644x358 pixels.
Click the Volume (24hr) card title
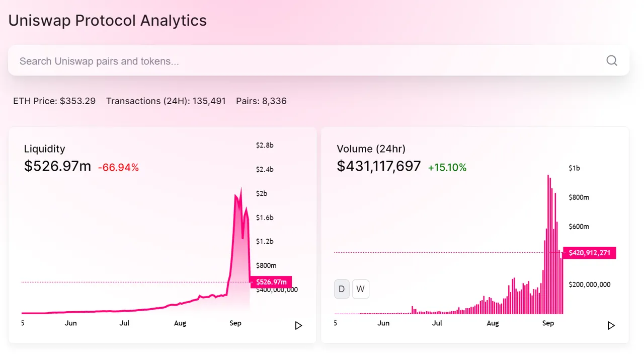point(371,149)
